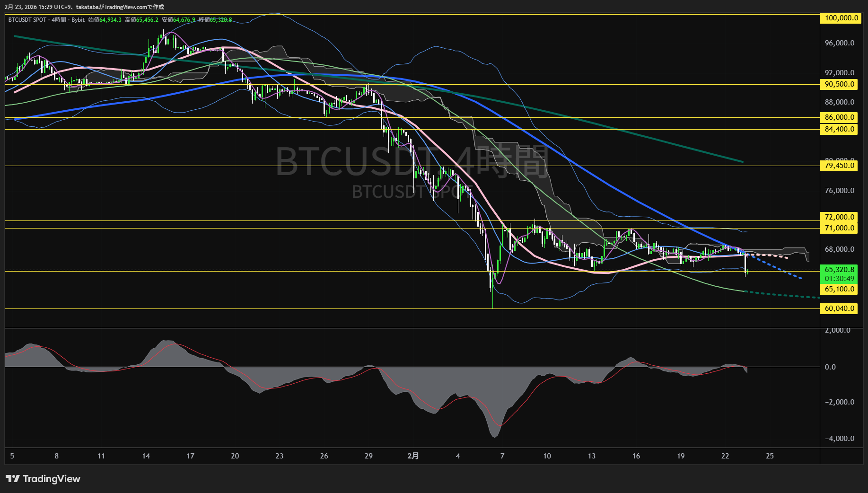The height and width of the screenshot is (493, 868).
Task: Click the date label 17 on time axis
Action: (x=190, y=456)
